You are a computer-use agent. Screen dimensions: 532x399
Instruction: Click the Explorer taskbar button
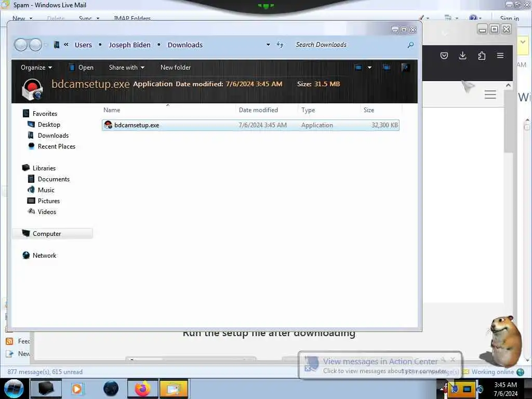tap(46, 389)
